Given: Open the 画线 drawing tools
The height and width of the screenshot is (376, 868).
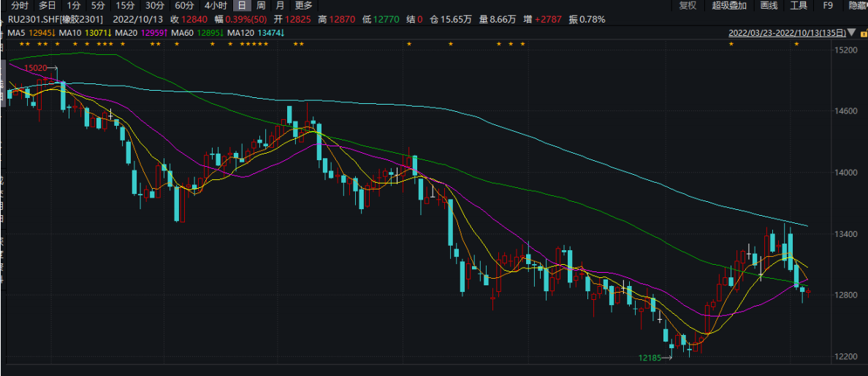Looking at the screenshot, I should click(769, 6).
